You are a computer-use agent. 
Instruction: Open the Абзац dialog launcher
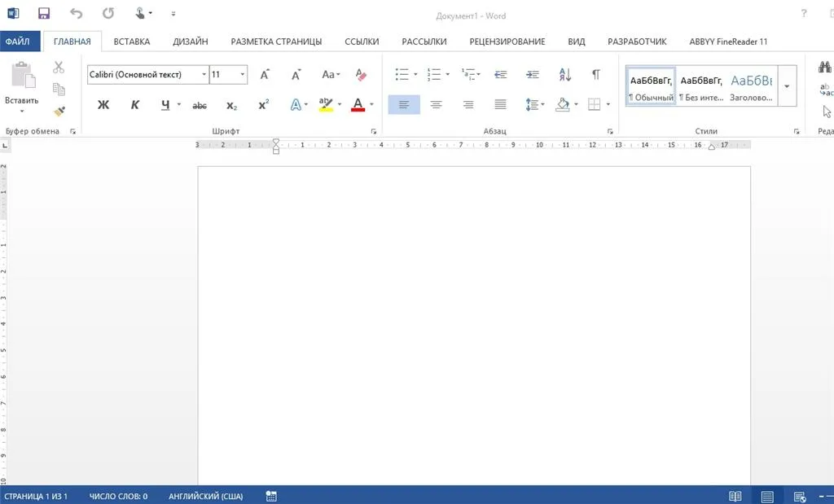pyautogui.click(x=610, y=131)
